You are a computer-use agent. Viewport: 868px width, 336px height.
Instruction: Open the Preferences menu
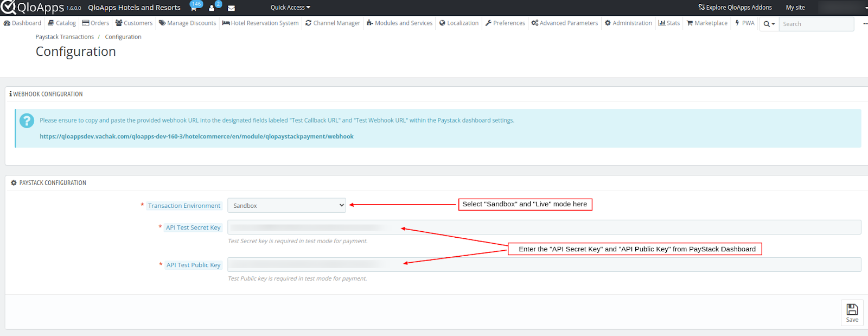pyautogui.click(x=505, y=23)
